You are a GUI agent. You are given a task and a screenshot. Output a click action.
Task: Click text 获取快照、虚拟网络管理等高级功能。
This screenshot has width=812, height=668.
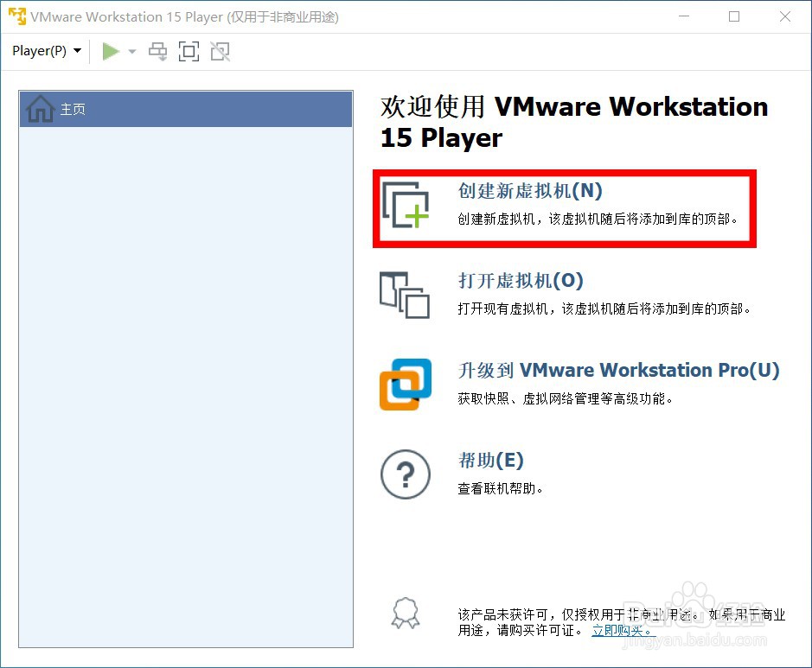point(565,399)
